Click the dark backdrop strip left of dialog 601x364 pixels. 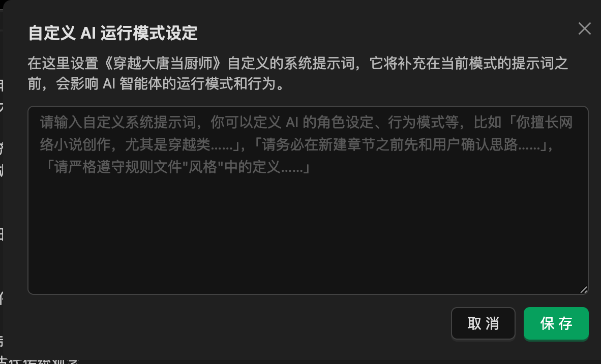pyautogui.click(x=1, y=192)
